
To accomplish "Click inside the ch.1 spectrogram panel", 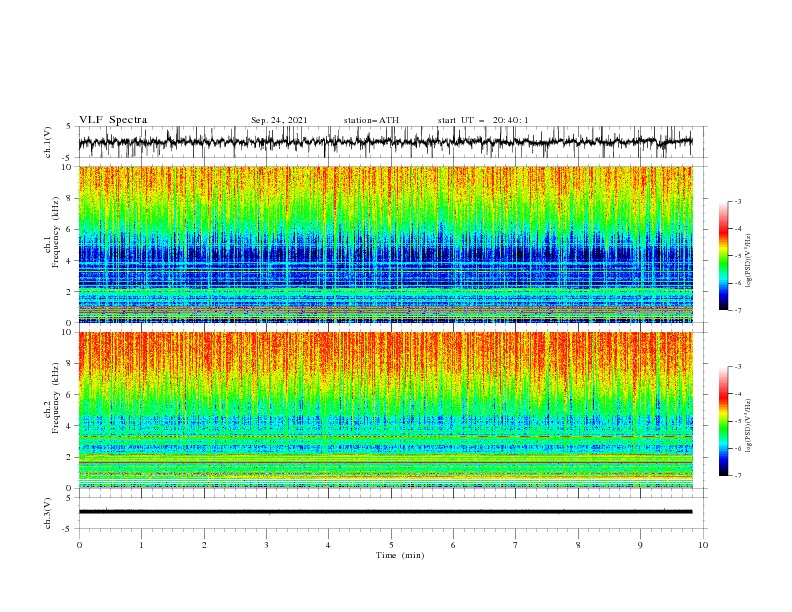I will (x=386, y=244).
